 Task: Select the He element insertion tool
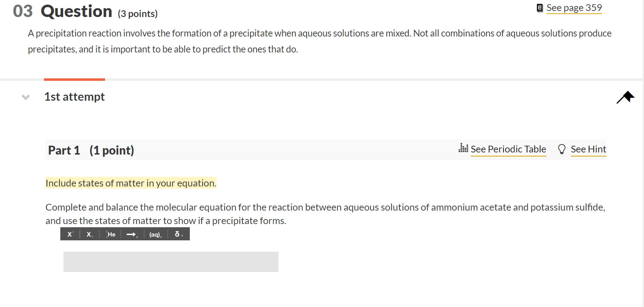111,234
